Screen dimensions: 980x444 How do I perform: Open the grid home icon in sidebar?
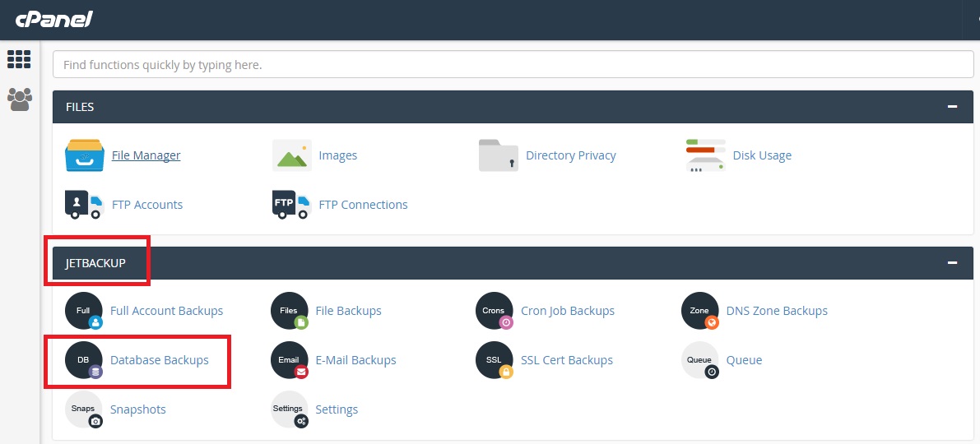coord(19,59)
